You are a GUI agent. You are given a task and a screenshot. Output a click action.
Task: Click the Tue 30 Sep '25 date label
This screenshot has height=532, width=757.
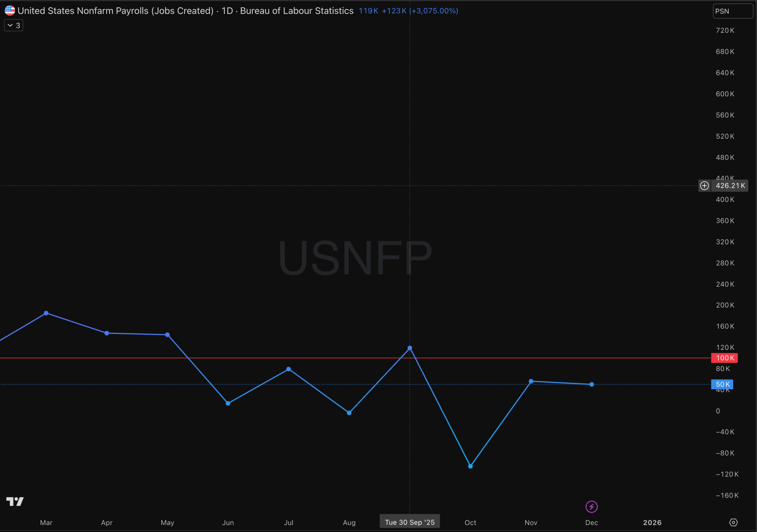409,522
